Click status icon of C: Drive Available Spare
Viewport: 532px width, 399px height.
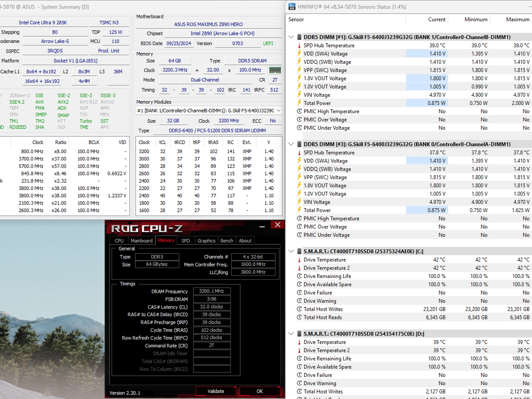[299, 284]
